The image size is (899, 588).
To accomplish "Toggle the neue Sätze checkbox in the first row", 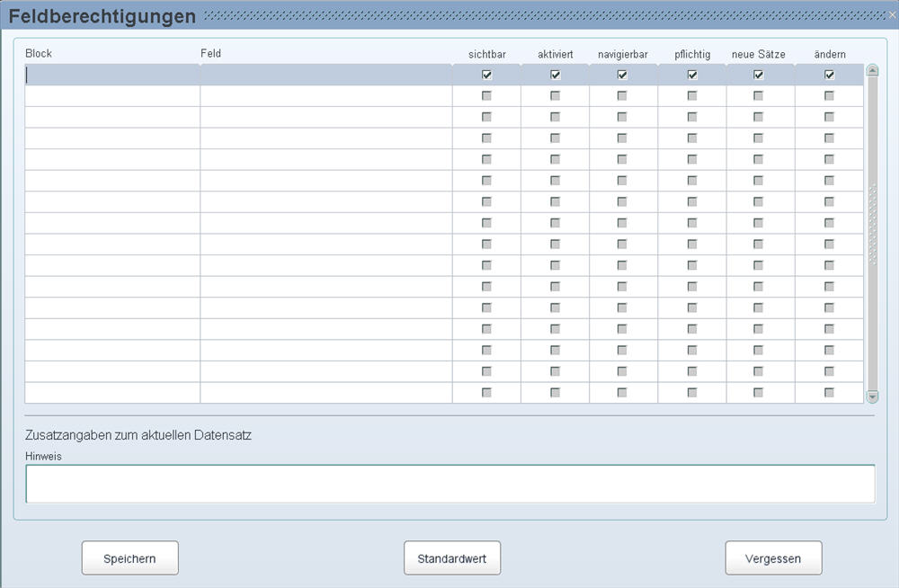I will click(759, 75).
